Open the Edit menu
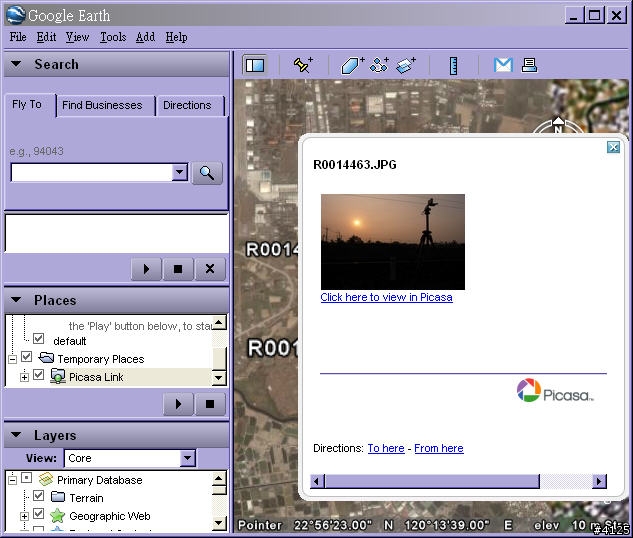 (46, 37)
